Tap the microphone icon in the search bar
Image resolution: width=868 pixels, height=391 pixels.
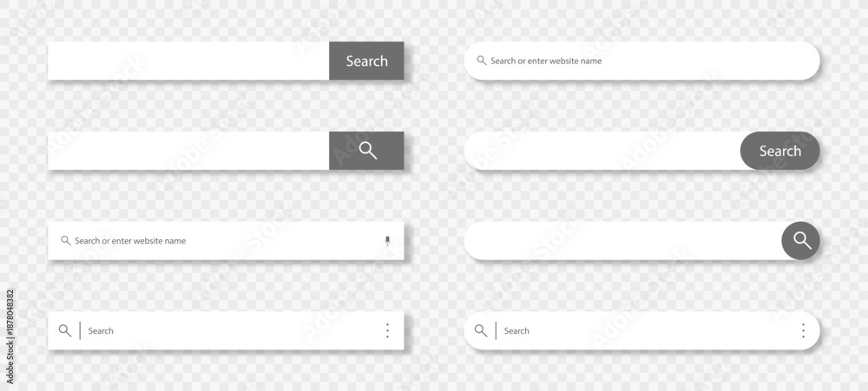point(387,240)
